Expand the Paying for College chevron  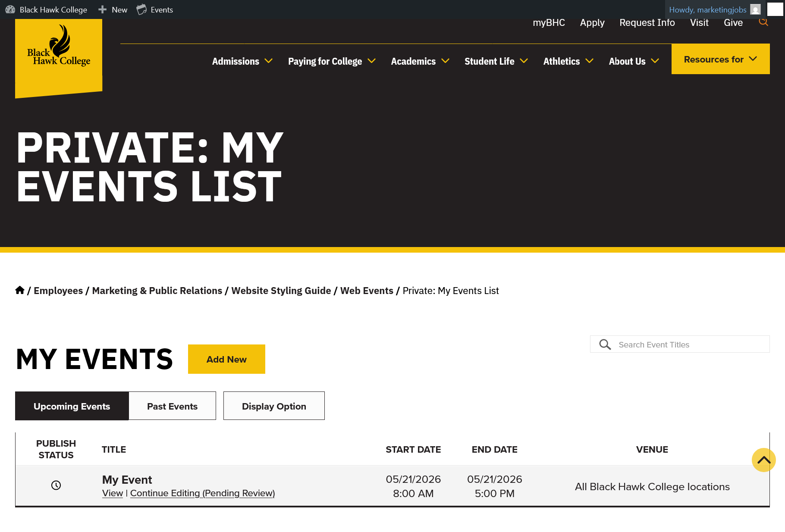371,61
